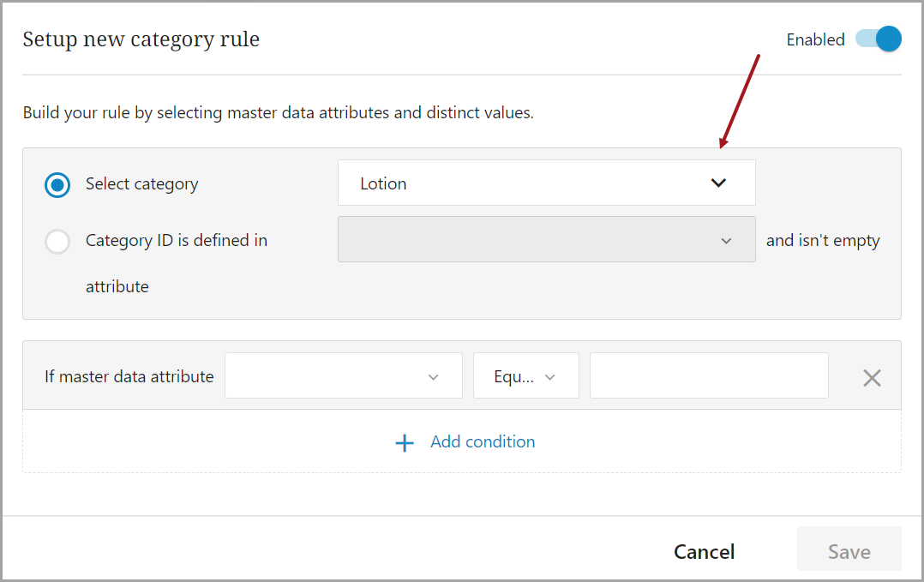Click the Save button
The image size is (924, 582).
tap(849, 551)
